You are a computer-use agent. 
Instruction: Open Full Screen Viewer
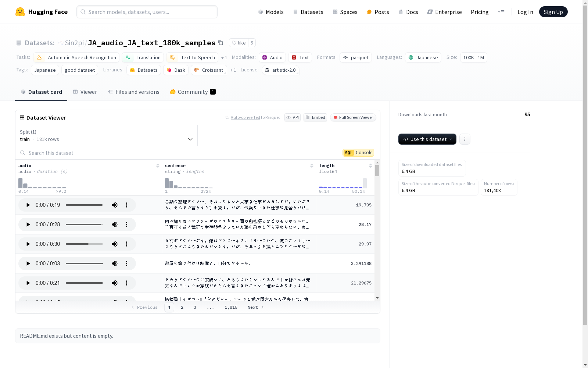click(353, 117)
